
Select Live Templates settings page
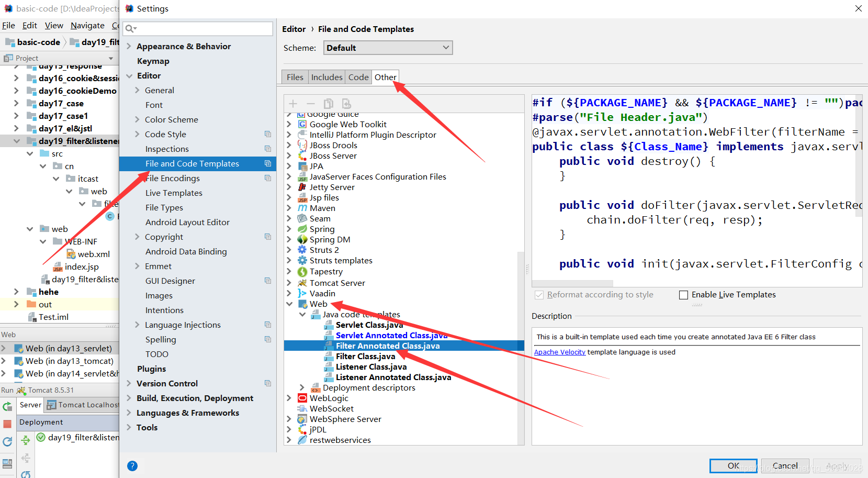(x=174, y=193)
